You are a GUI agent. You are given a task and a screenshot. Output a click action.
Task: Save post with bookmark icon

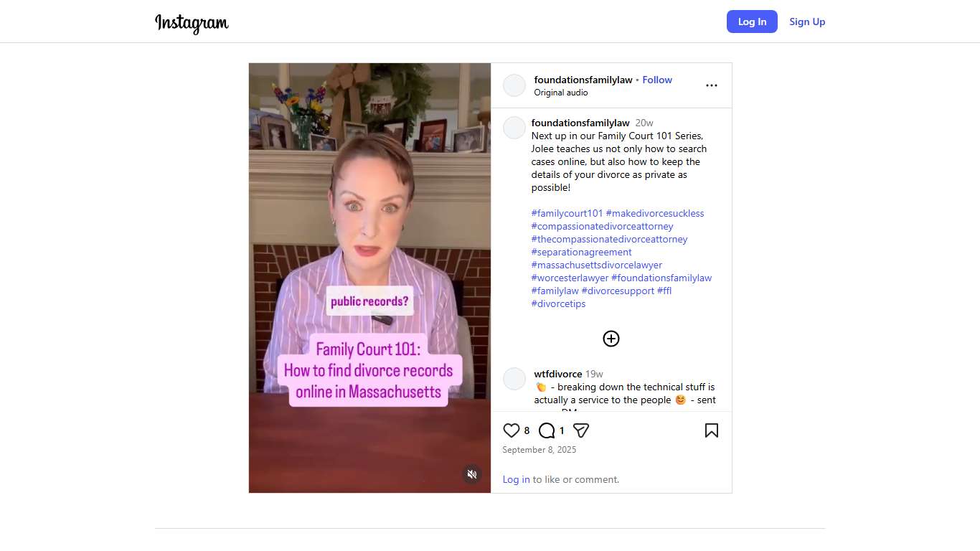[711, 430]
